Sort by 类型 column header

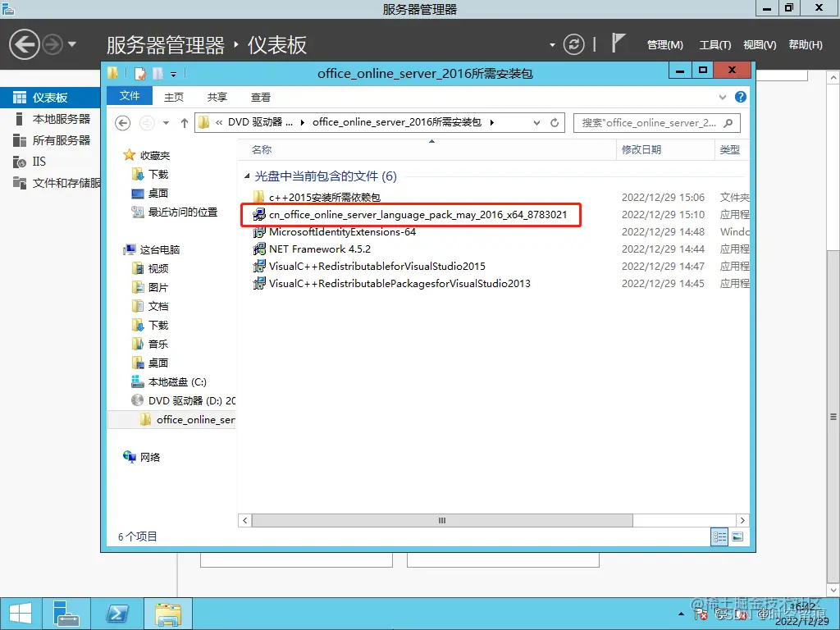click(733, 150)
